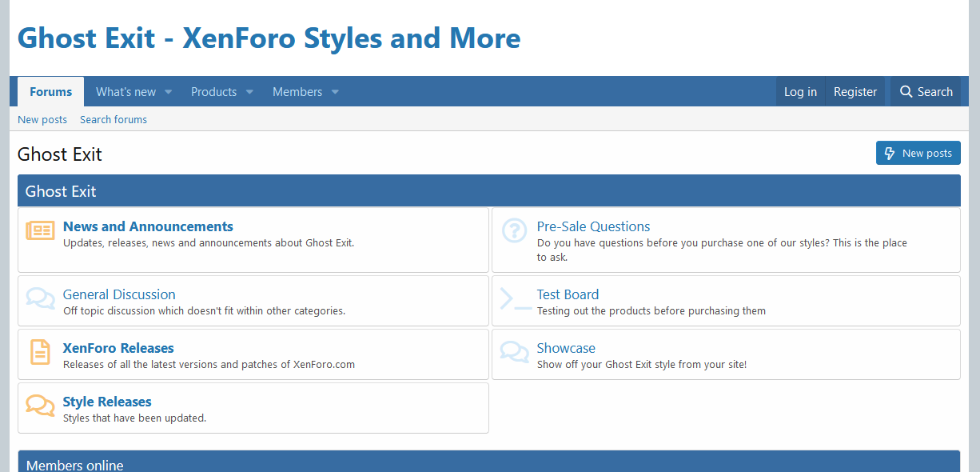This screenshot has height=472, width=980.
Task: Click the lightning bolt in New posts button
Action: click(890, 154)
